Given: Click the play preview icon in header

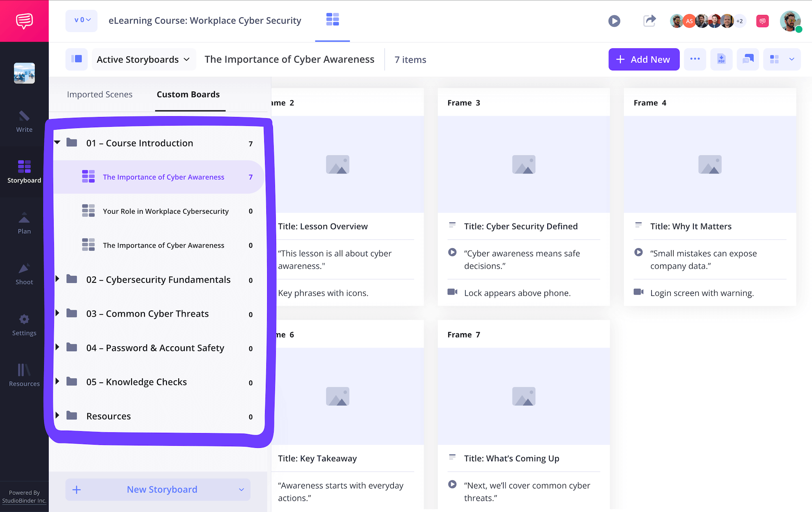Looking at the screenshot, I should (614, 21).
